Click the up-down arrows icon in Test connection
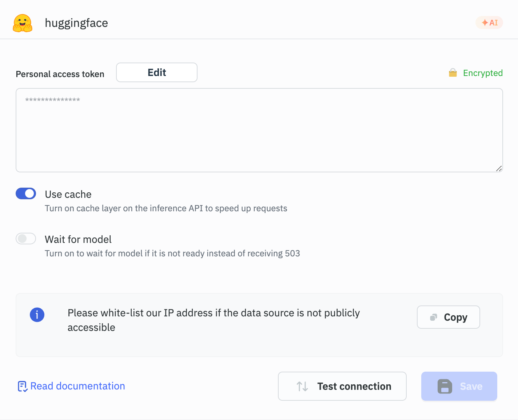The image size is (518, 420). tap(302, 386)
